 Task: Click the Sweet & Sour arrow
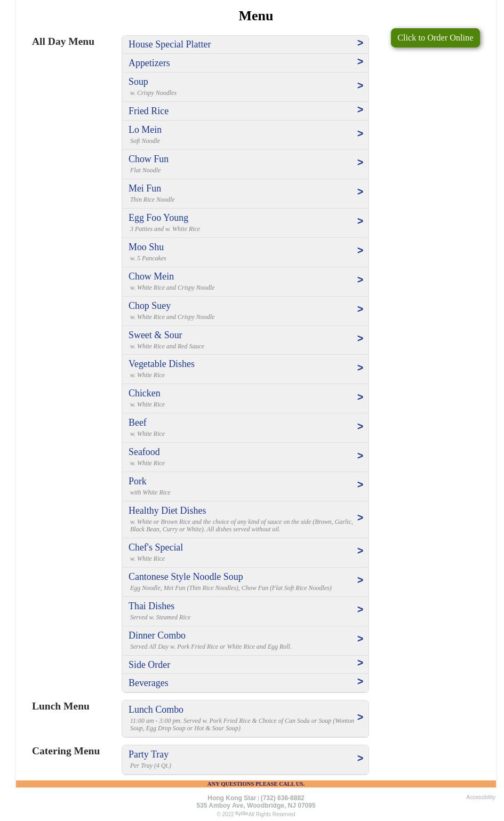point(360,339)
